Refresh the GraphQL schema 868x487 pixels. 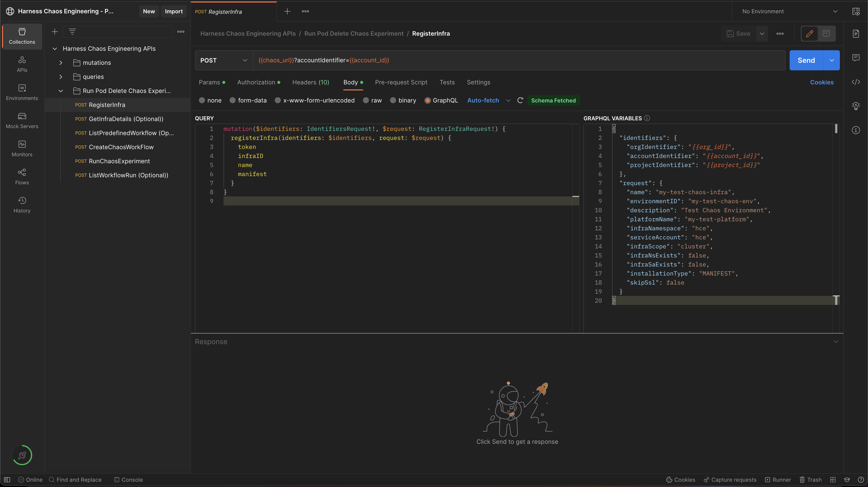coord(520,100)
